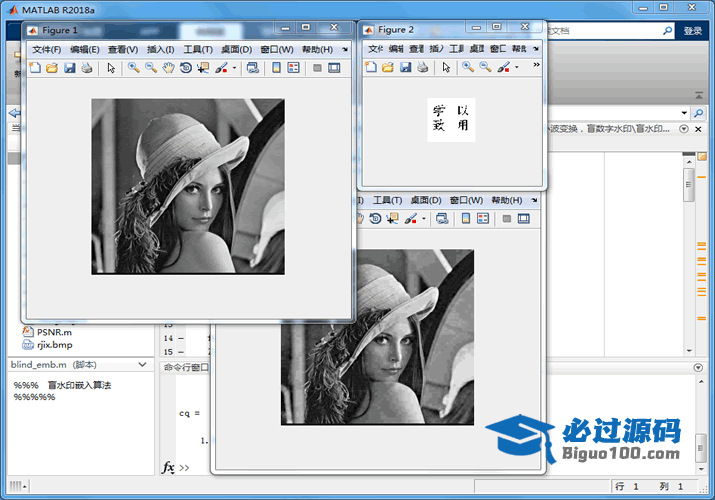The image size is (715, 500).
Task: Open 编辑(E) menu in Figure 1
Action: 85,49
